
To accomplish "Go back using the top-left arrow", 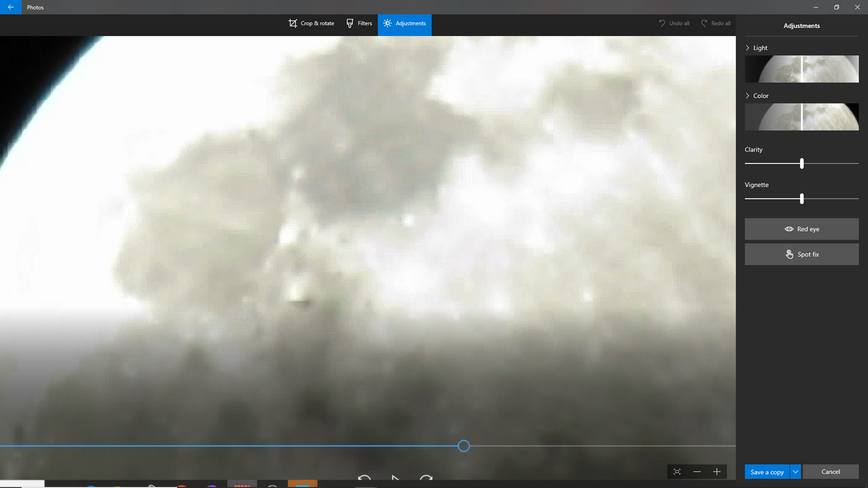I will click(x=10, y=7).
